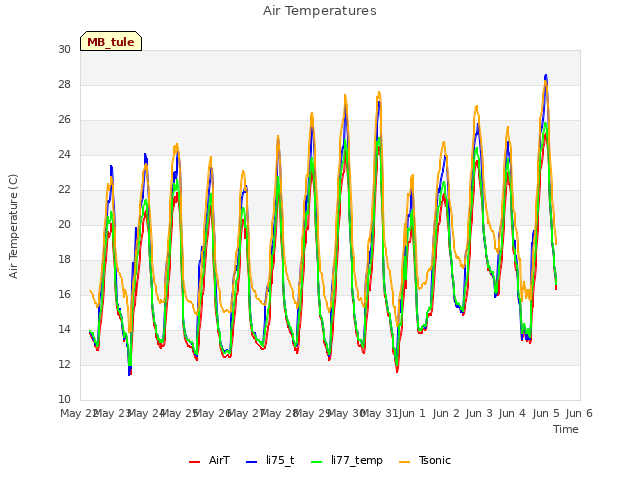Click the orange Tsonic legend swatch
The width and height of the screenshot is (640, 480).
click(404, 462)
